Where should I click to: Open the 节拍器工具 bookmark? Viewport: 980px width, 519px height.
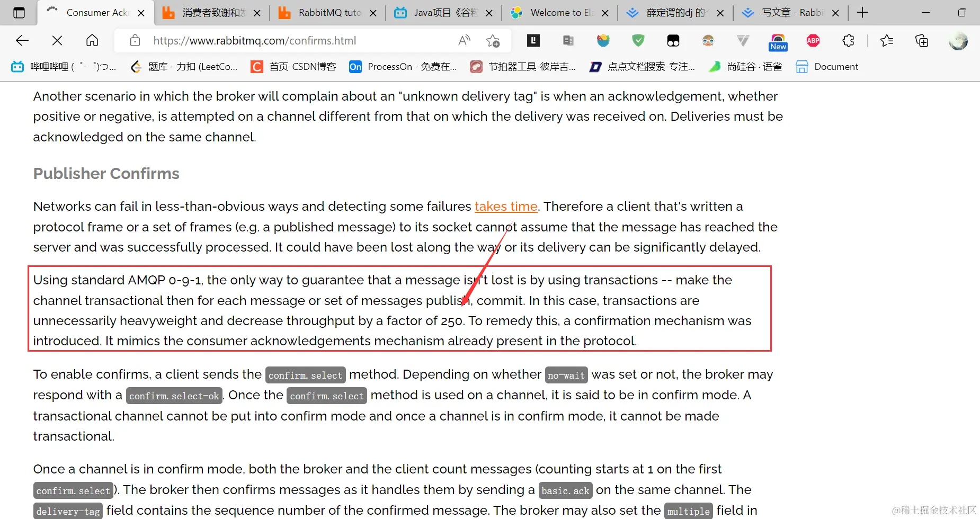(x=523, y=67)
